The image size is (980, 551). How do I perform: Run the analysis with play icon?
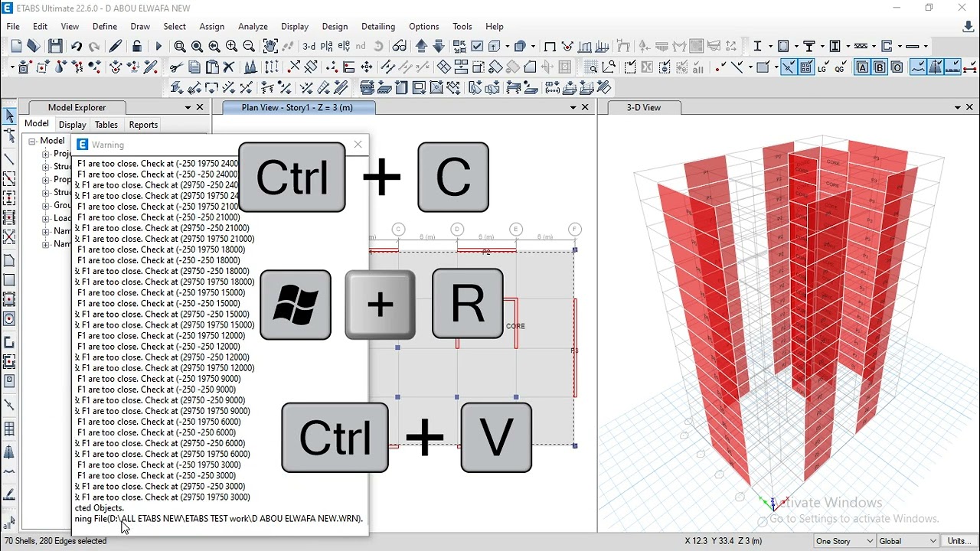point(158,47)
